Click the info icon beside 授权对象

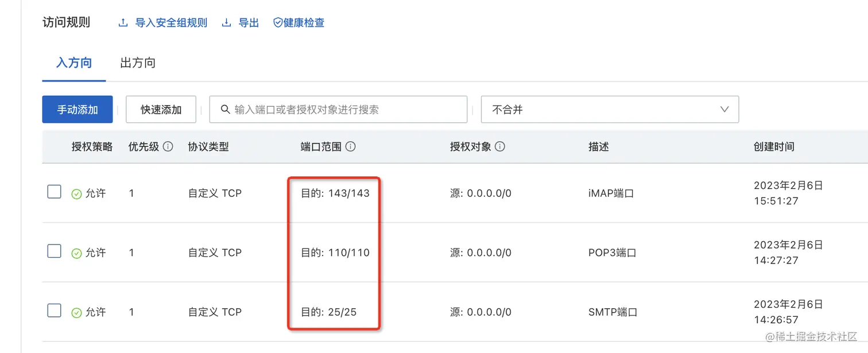click(x=500, y=146)
